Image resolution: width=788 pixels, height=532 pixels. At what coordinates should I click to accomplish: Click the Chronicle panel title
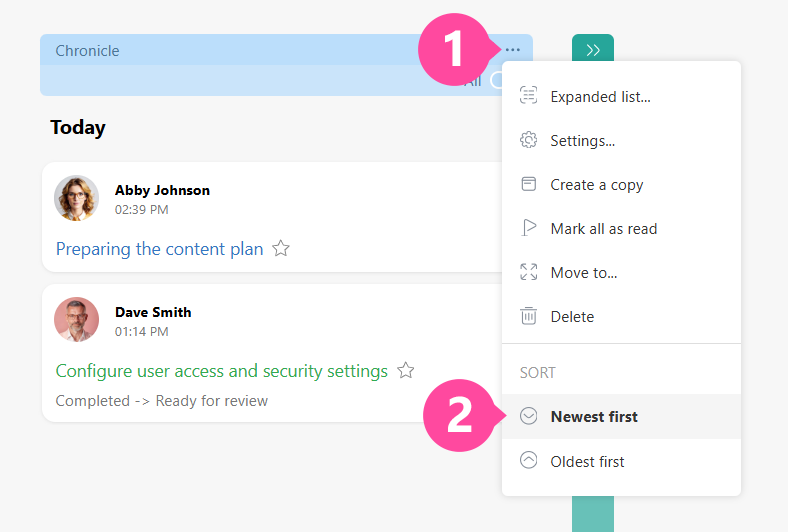tap(87, 51)
